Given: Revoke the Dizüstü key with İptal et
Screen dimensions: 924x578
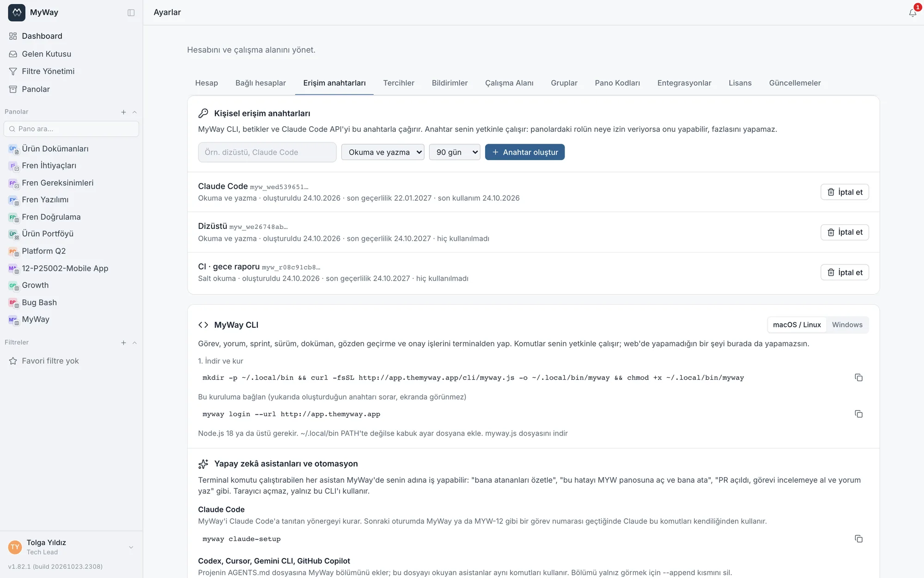Looking at the screenshot, I should (845, 232).
